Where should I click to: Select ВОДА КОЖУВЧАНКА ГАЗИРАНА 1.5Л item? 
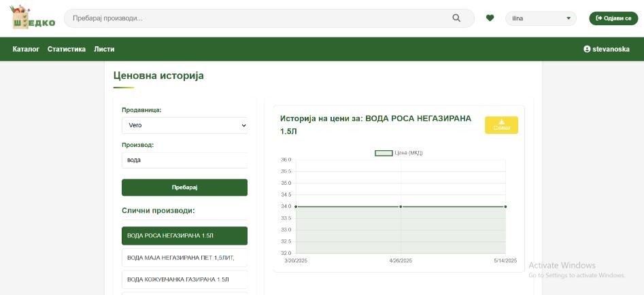(x=184, y=279)
